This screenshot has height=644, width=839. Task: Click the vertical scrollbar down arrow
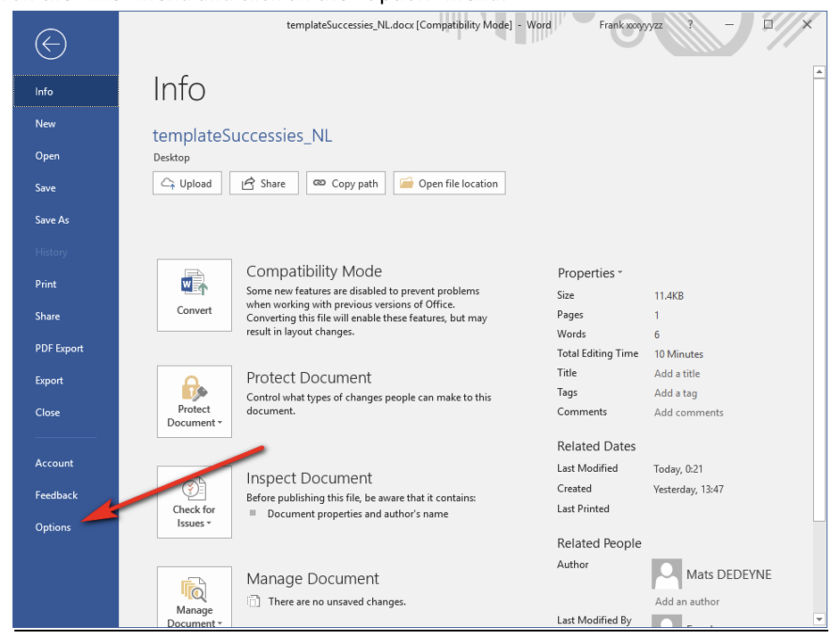819,619
